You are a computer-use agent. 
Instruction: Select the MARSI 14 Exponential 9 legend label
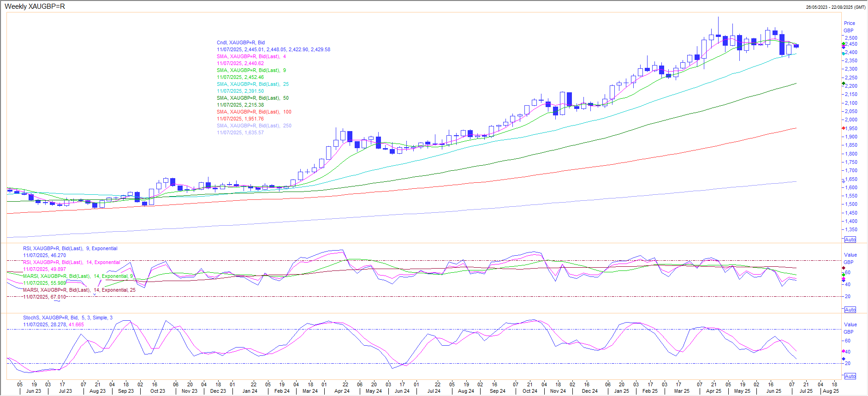(x=78, y=276)
